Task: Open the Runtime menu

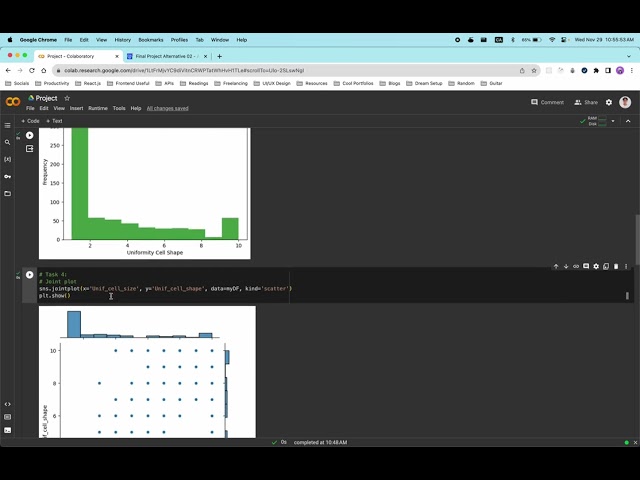Action: coord(98,108)
